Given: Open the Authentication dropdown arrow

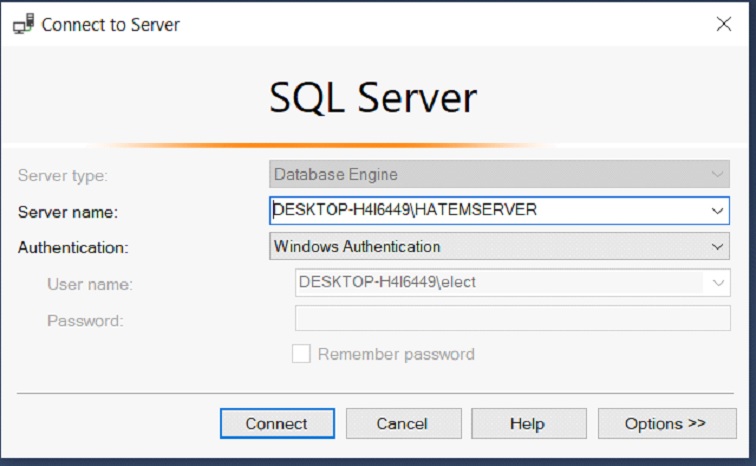Looking at the screenshot, I should pos(717,247).
